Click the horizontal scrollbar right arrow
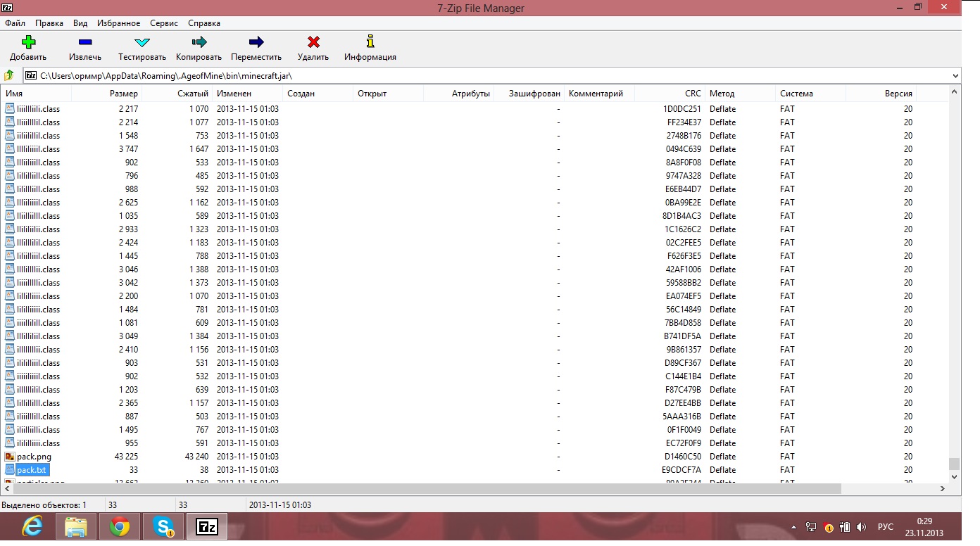980x546 pixels. [943, 488]
